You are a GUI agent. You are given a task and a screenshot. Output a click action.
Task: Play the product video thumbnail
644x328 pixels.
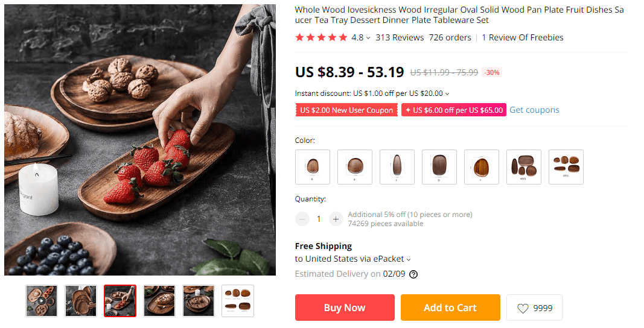coord(42,301)
